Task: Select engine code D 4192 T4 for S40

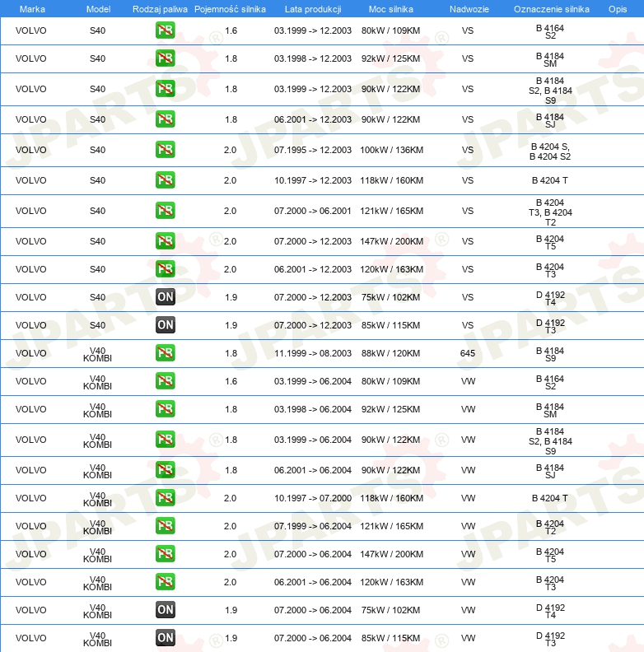Action: (x=550, y=298)
